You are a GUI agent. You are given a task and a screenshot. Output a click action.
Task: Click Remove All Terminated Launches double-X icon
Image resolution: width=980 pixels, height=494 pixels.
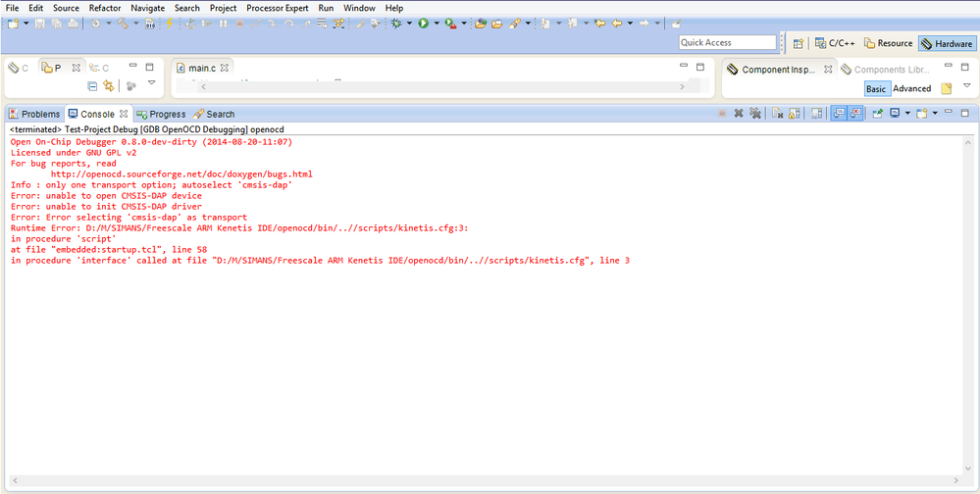[755, 113]
